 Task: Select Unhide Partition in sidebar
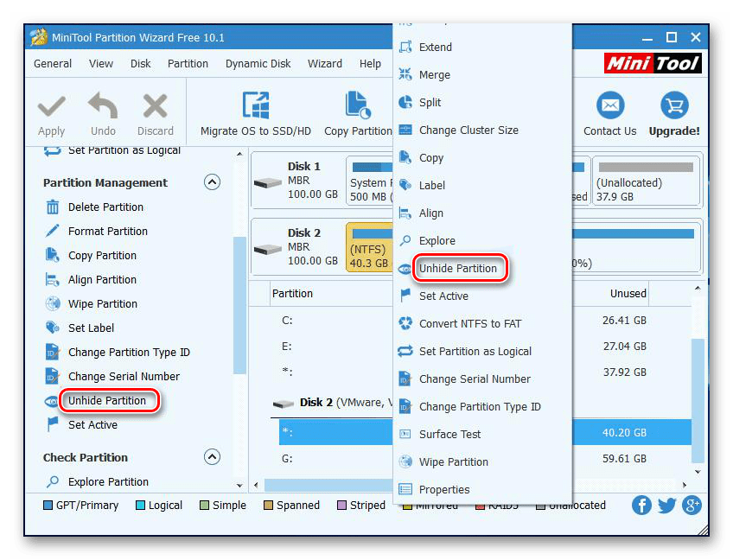click(106, 400)
